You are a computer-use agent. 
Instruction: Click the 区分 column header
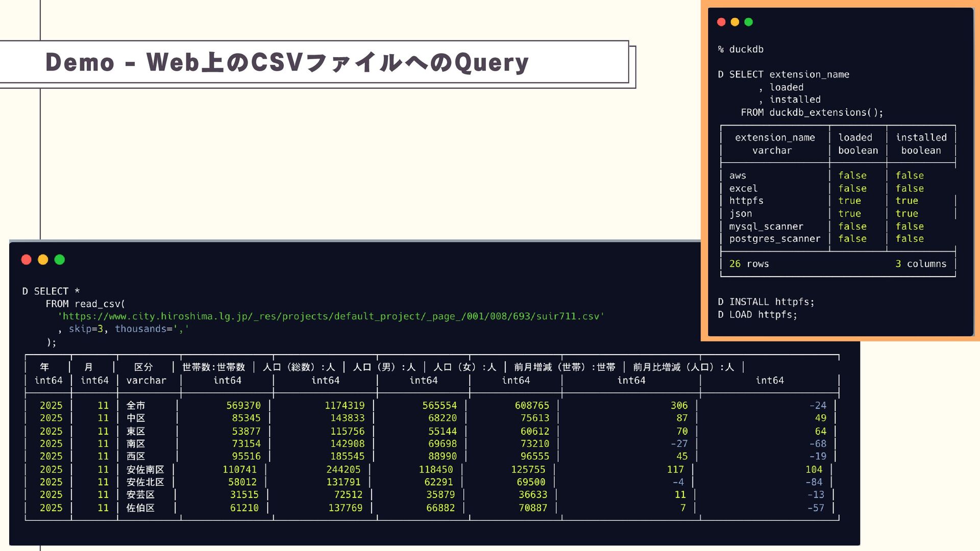143,367
